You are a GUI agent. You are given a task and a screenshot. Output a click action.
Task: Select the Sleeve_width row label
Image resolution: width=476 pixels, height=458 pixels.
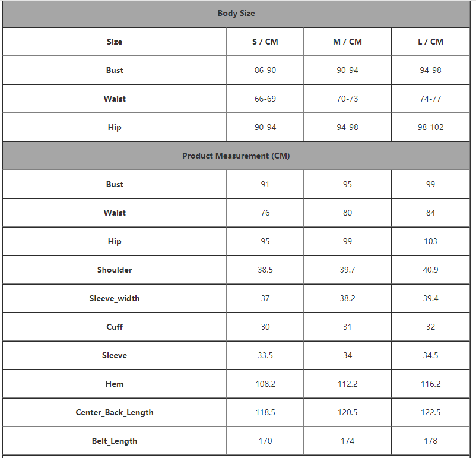(115, 298)
